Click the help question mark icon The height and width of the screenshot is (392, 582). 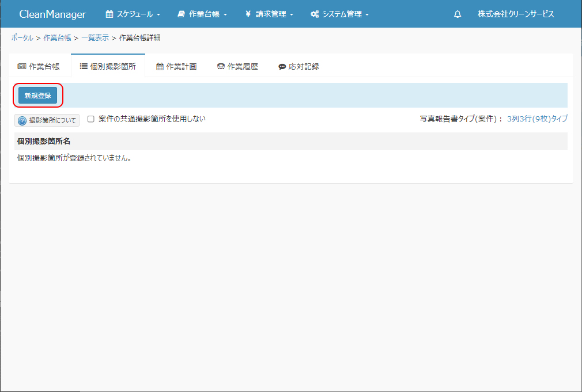click(22, 121)
